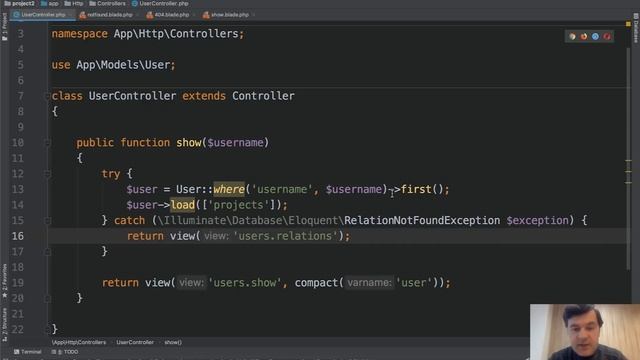Click RelationNotFoundException in the catch clause
This screenshot has width=640, height=360.
[422, 220]
